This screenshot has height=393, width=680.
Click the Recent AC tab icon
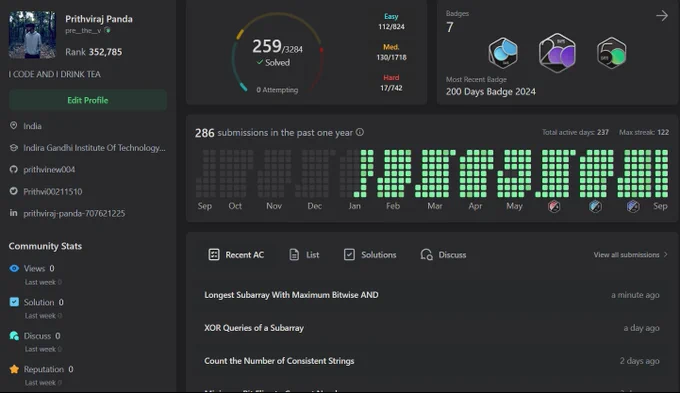point(214,255)
